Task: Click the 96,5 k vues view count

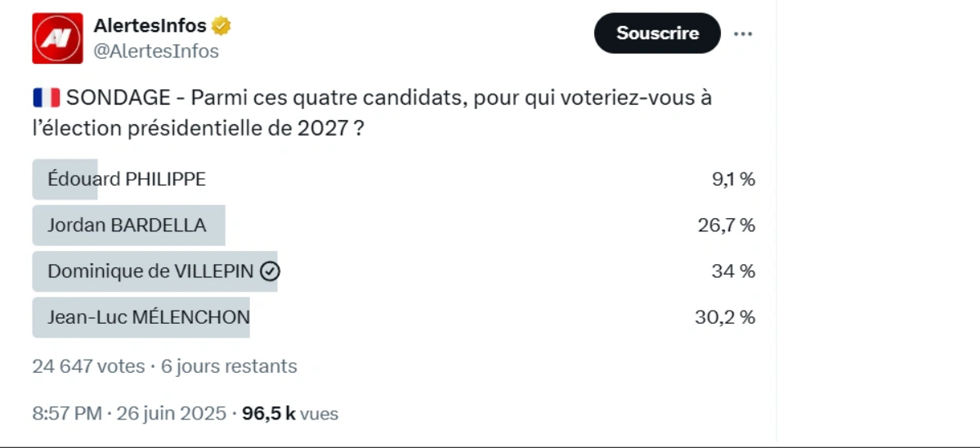Action: click(x=290, y=414)
